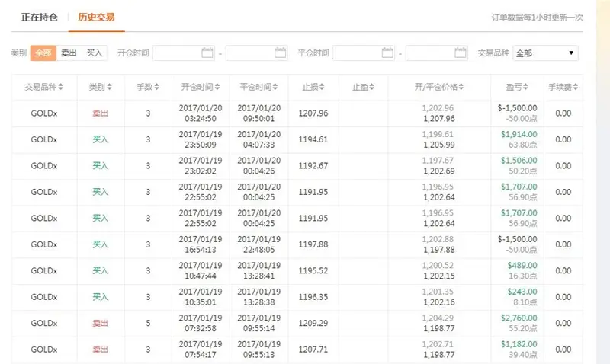The image size is (610, 364).
Task: Click GOLDx in the 1207.71 stop-loss row
Action: click(44, 350)
